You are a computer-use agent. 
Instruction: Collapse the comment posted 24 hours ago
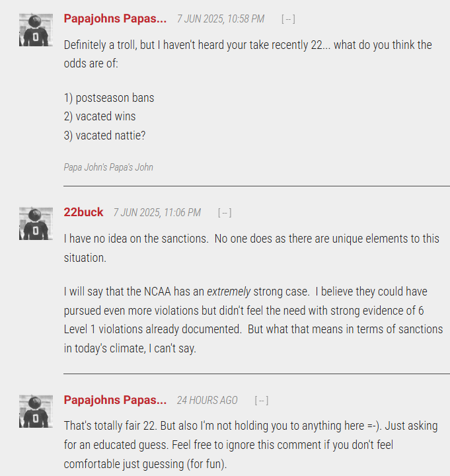pyautogui.click(x=262, y=401)
